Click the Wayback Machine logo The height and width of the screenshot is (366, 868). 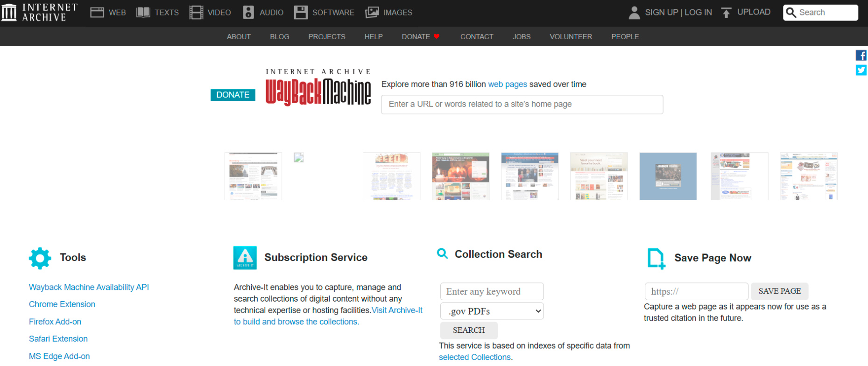coord(318,87)
